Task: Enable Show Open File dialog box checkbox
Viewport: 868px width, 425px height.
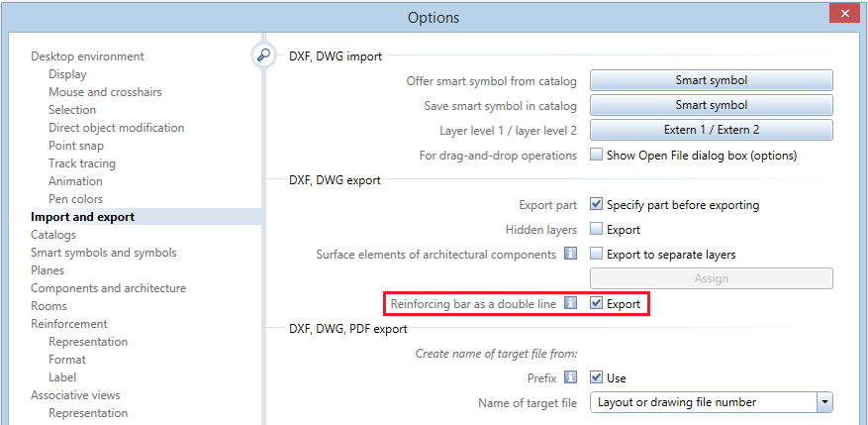Action: pos(597,155)
